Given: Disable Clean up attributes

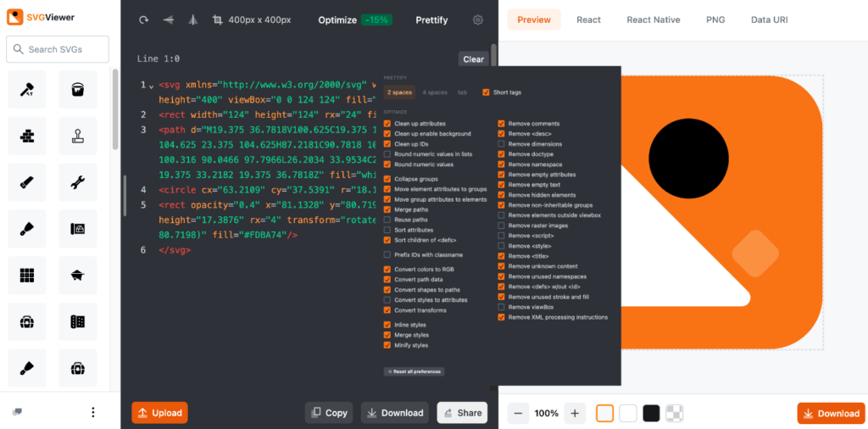Looking at the screenshot, I should coord(387,124).
